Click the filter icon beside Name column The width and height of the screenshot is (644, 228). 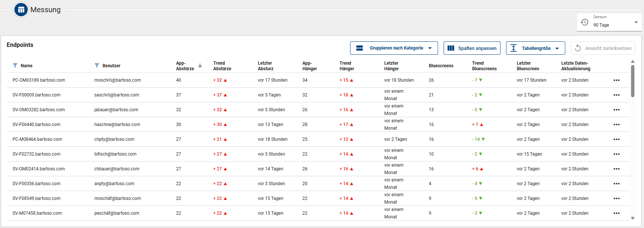15,65
